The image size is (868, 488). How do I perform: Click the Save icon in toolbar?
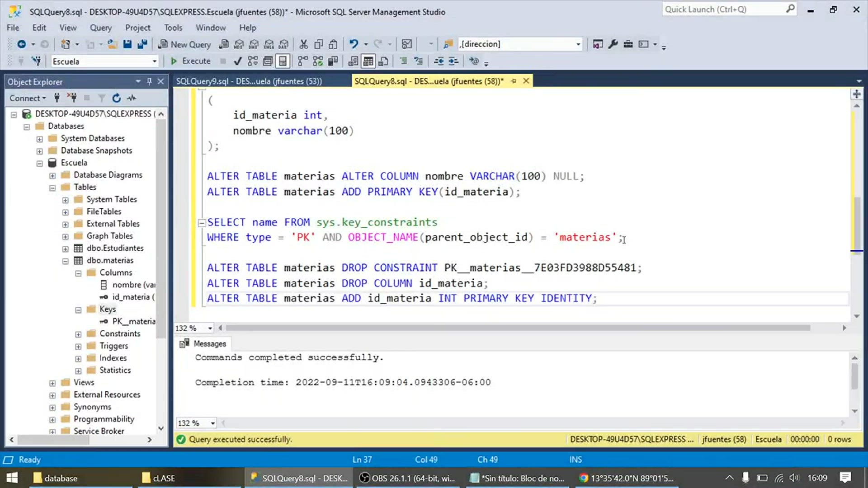tap(127, 44)
